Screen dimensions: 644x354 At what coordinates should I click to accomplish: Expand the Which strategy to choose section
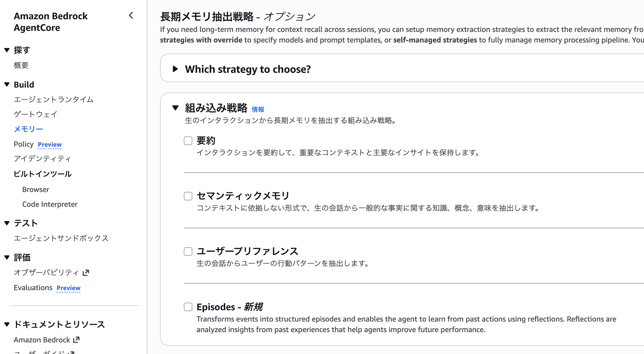[175, 69]
